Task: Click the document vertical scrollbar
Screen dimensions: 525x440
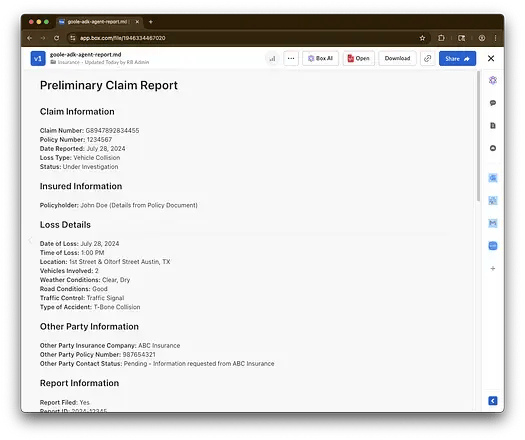Action: [x=478, y=136]
